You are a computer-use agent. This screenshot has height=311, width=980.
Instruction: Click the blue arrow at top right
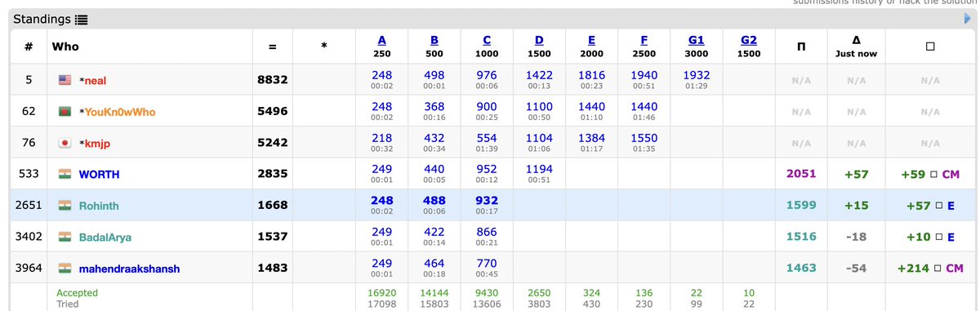(x=968, y=19)
